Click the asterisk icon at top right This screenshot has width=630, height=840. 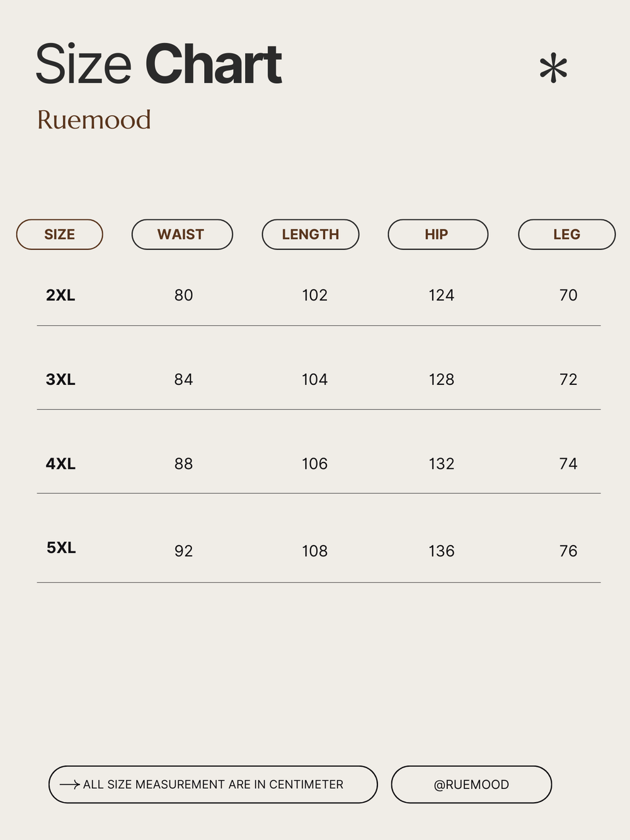pos(553,69)
